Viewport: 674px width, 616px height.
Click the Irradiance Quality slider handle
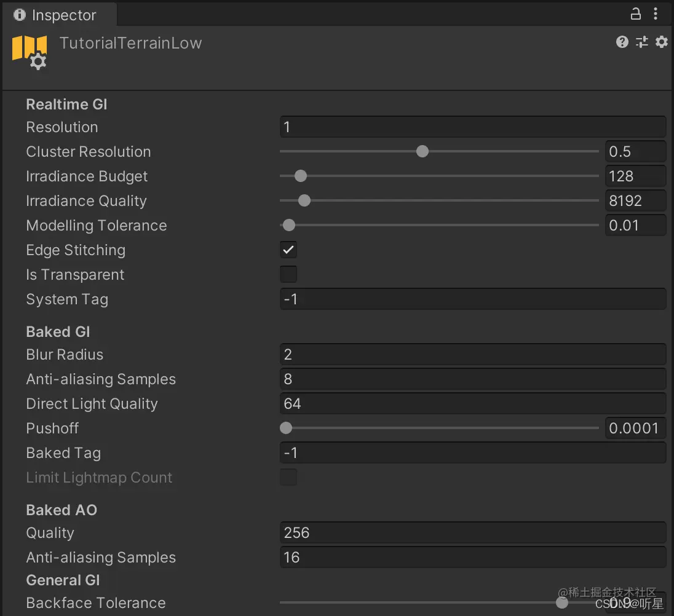304,200
